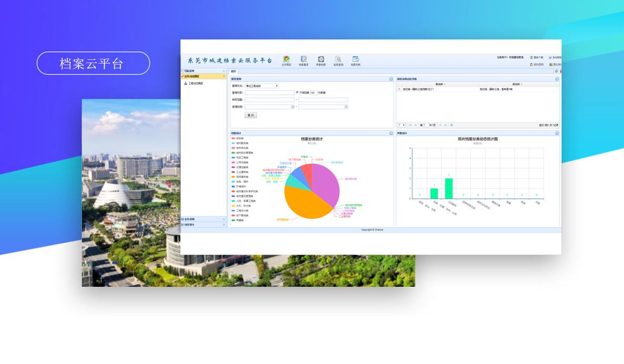Collapse the name mapping list panel header icon
The height and width of the screenshot is (364, 624).
[557, 79]
